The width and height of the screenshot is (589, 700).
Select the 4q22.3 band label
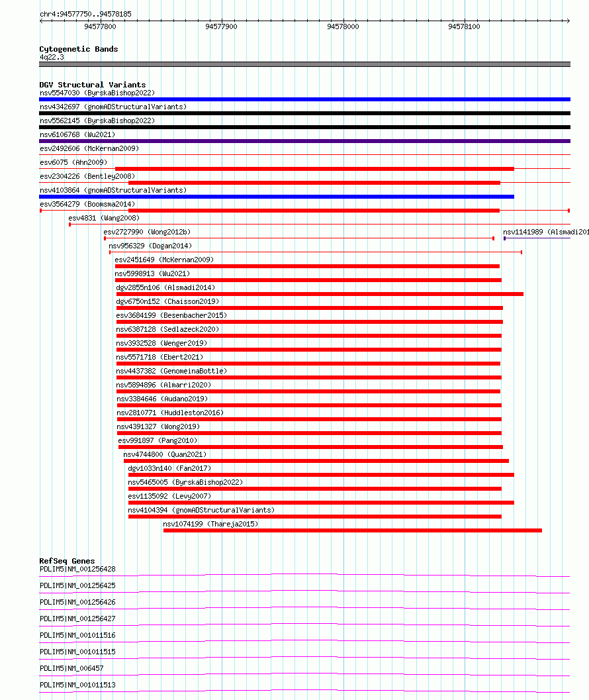click(x=52, y=57)
